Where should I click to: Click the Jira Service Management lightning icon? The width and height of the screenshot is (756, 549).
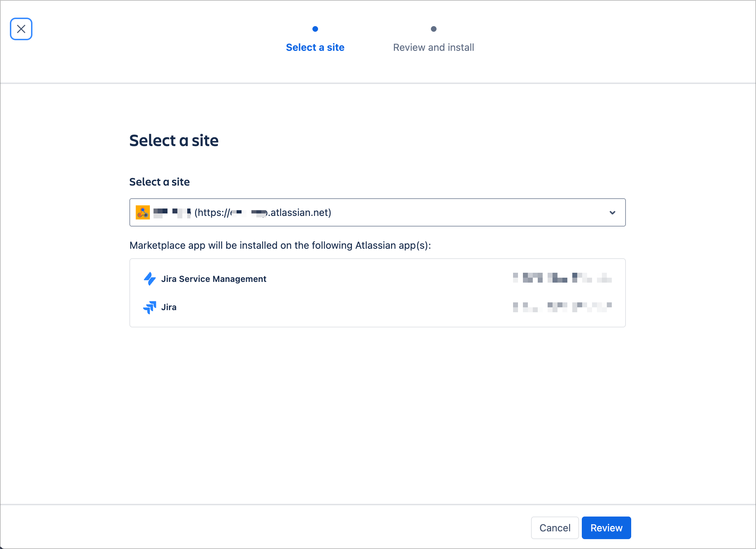pyautogui.click(x=150, y=279)
